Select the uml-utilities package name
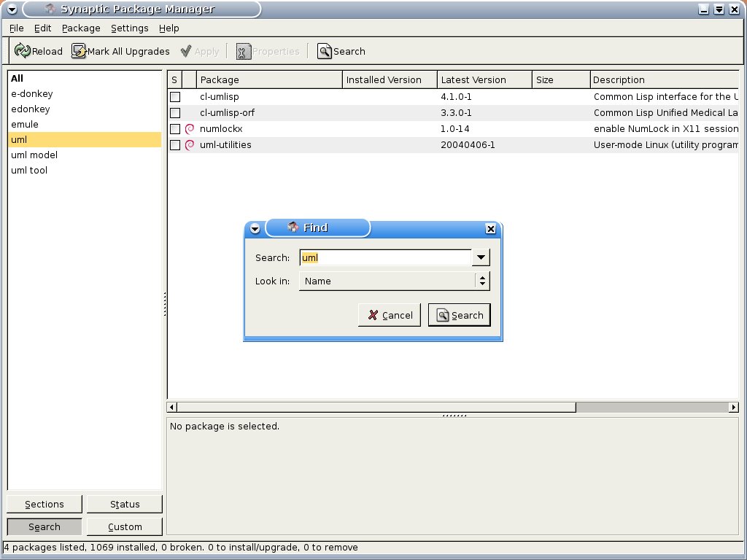This screenshot has height=560, width=747. click(x=225, y=145)
